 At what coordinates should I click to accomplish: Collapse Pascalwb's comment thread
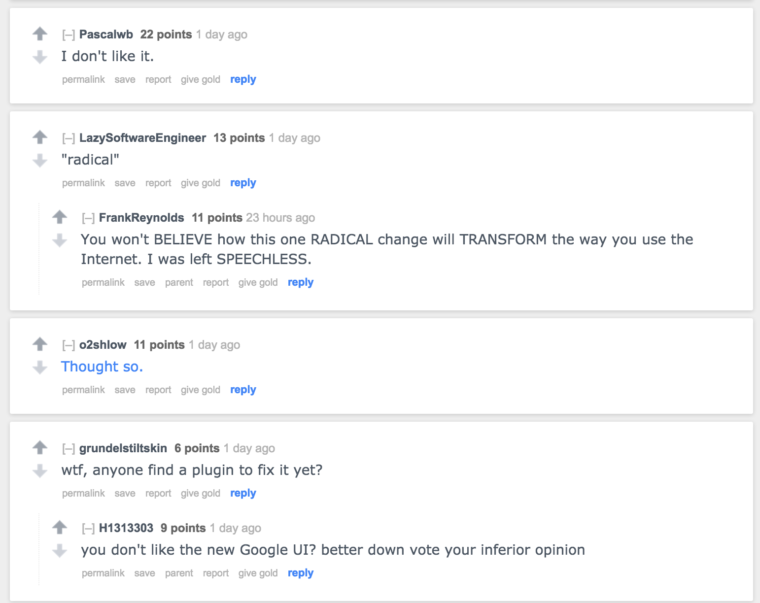pos(68,35)
